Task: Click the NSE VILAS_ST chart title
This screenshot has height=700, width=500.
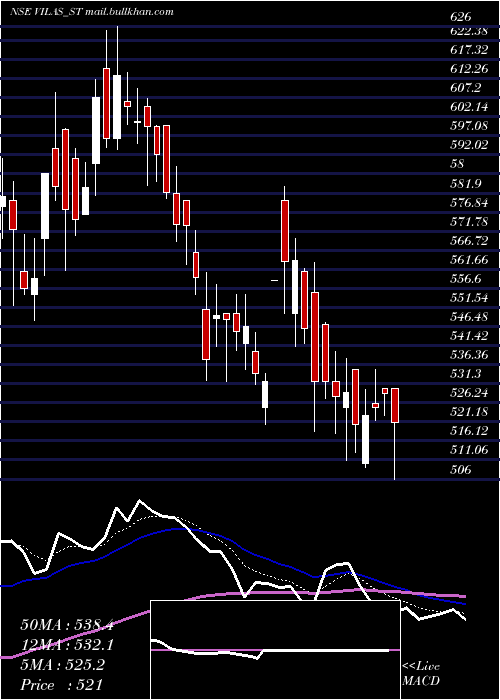Action: pos(46,12)
